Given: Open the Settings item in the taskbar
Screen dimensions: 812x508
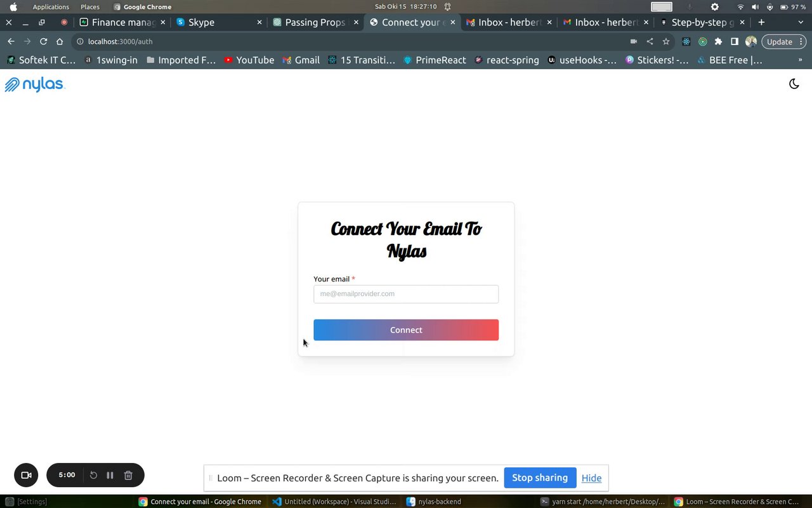Looking at the screenshot, I should pyautogui.click(x=27, y=502).
